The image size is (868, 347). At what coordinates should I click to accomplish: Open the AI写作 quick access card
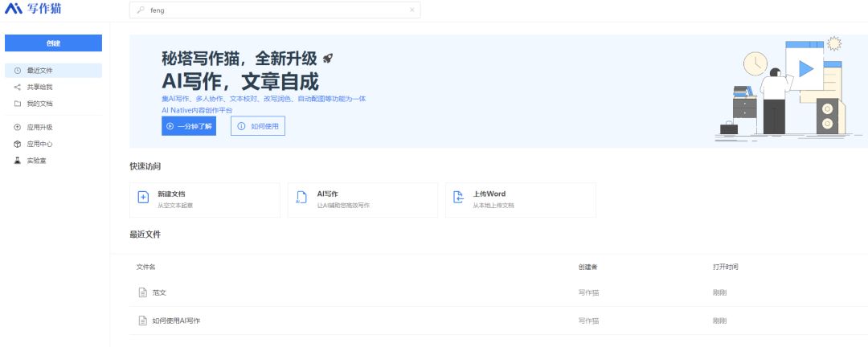[362, 200]
